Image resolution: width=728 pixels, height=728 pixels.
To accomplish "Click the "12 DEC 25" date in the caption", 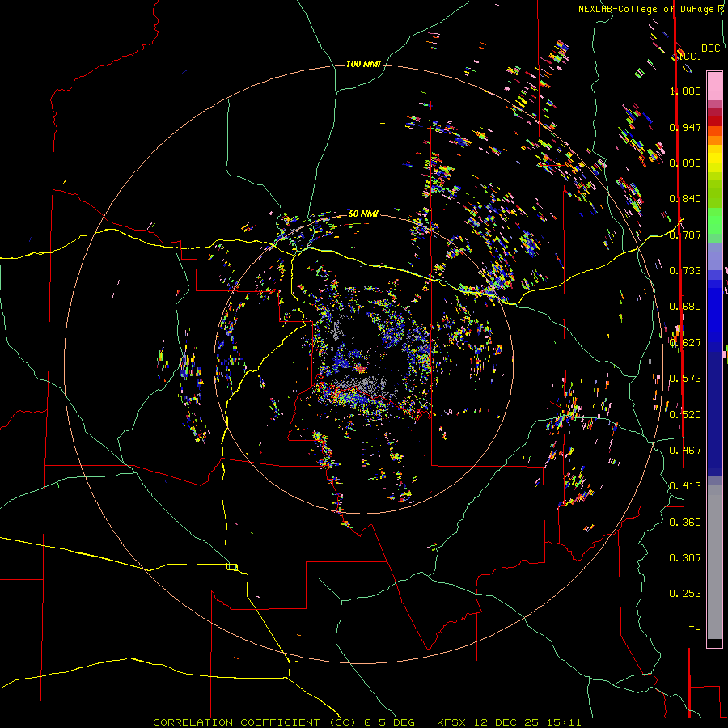I will 506,722.
